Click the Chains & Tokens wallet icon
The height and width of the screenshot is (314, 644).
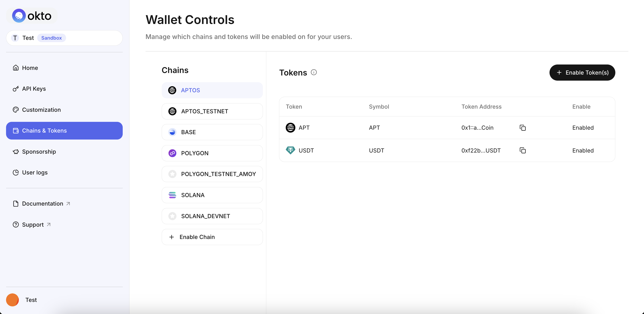(x=16, y=131)
